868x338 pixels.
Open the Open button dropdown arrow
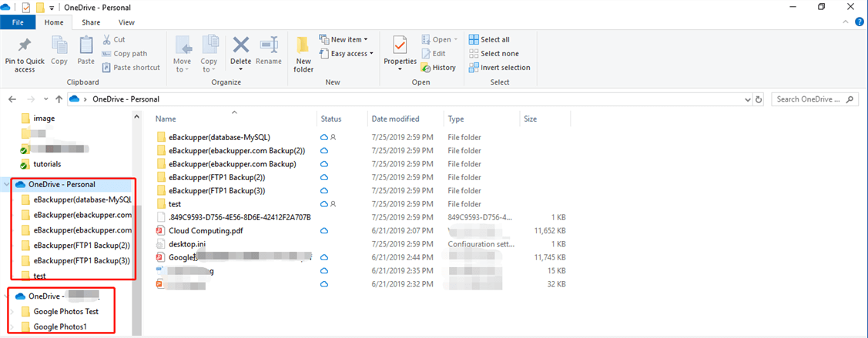tap(456, 40)
